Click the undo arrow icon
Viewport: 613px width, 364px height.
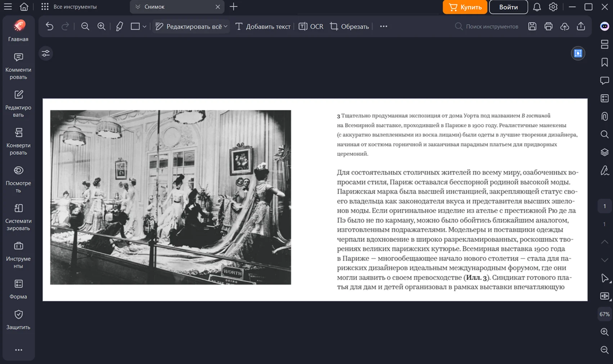pyautogui.click(x=49, y=26)
